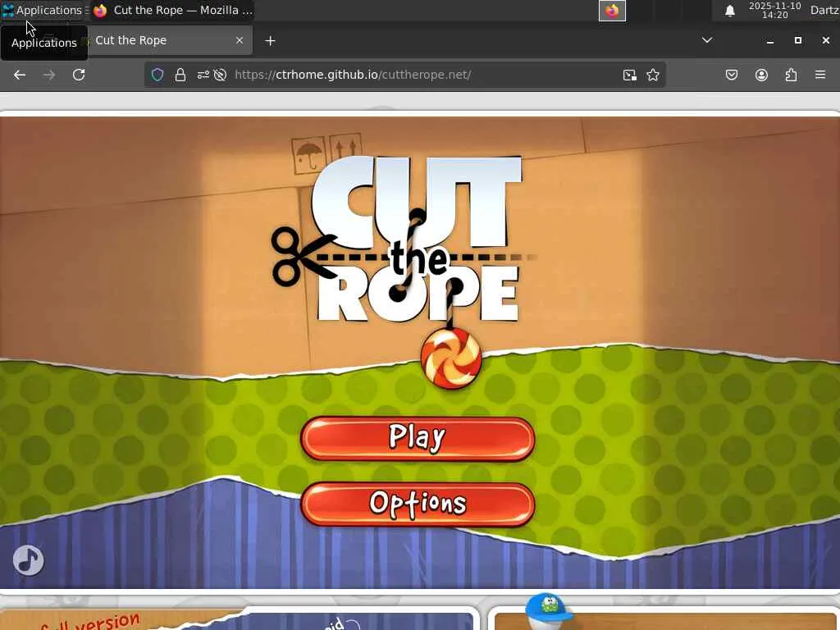840x630 pixels.
Task: Click the blocked autoplay icon in address bar
Action: click(220, 75)
